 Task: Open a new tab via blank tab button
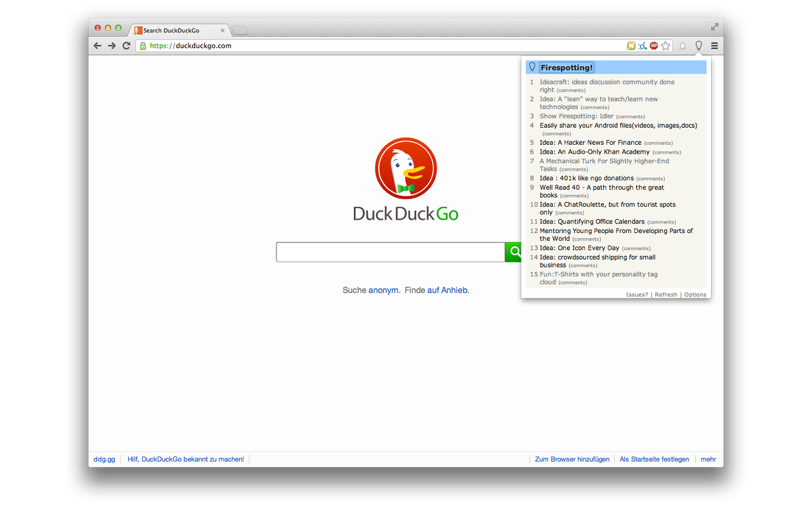point(240,30)
